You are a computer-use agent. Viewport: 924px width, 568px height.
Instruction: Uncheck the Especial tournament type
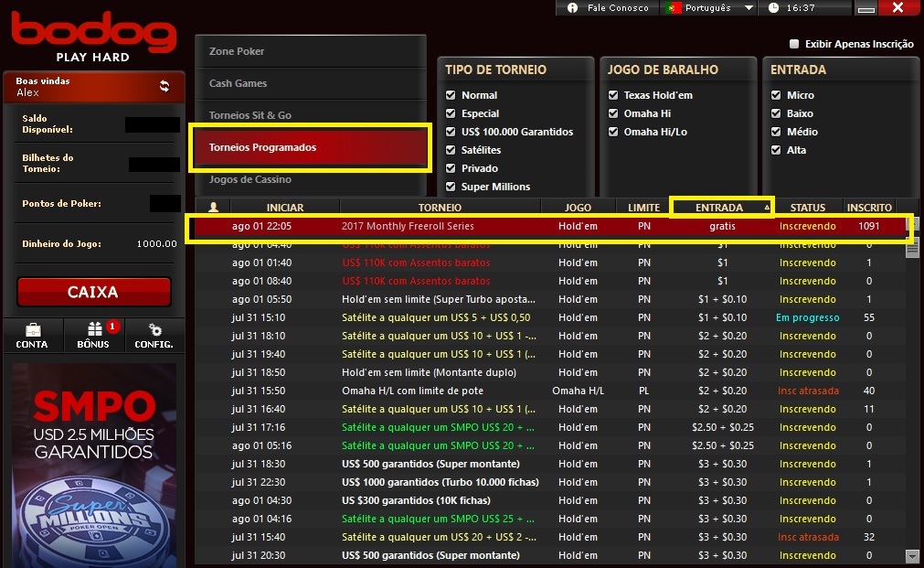[451, 113]
